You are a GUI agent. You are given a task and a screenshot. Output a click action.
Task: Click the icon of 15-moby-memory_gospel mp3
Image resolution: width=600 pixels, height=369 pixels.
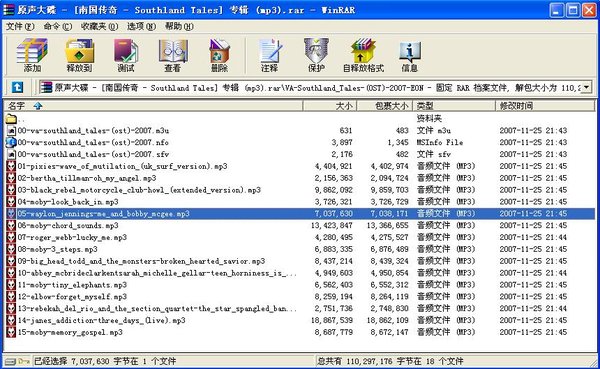tap(11, 332)
